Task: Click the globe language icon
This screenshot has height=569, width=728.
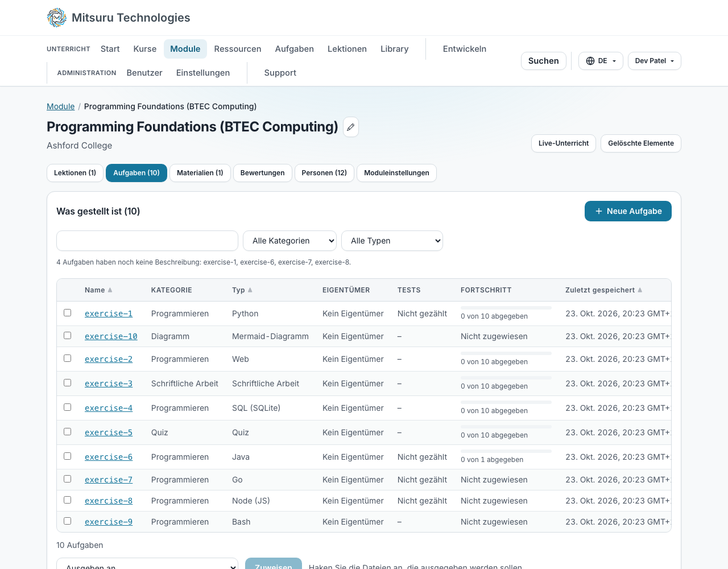Action: click(590, 61)
